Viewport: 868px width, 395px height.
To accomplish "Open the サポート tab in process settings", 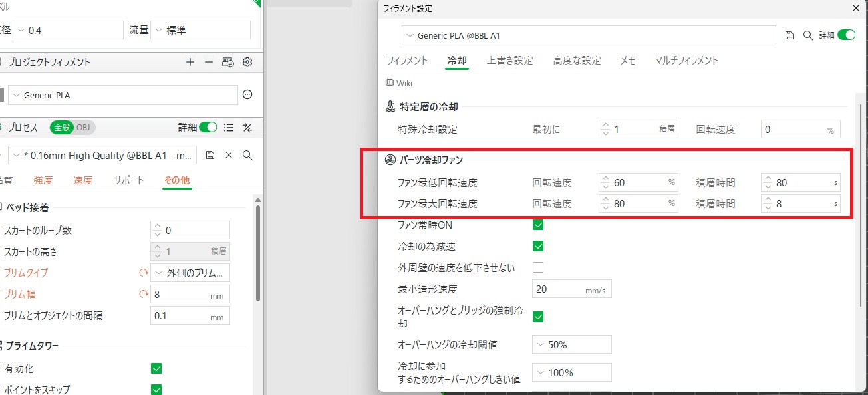I will 128,180.
